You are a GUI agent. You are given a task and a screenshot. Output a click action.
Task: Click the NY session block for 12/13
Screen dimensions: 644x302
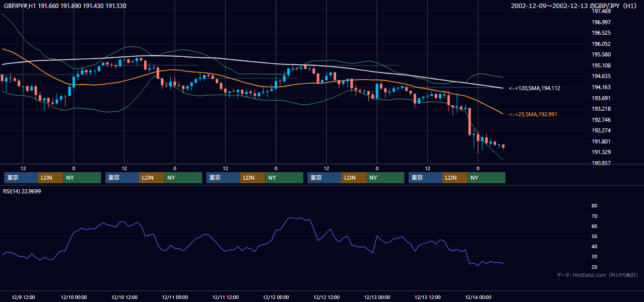tap(487, 178)
